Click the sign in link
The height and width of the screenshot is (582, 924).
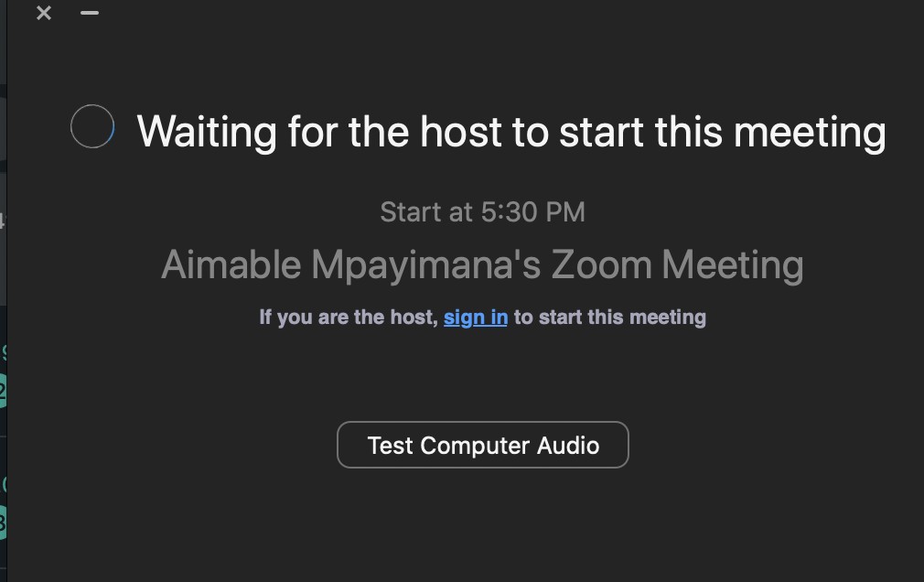476,318
